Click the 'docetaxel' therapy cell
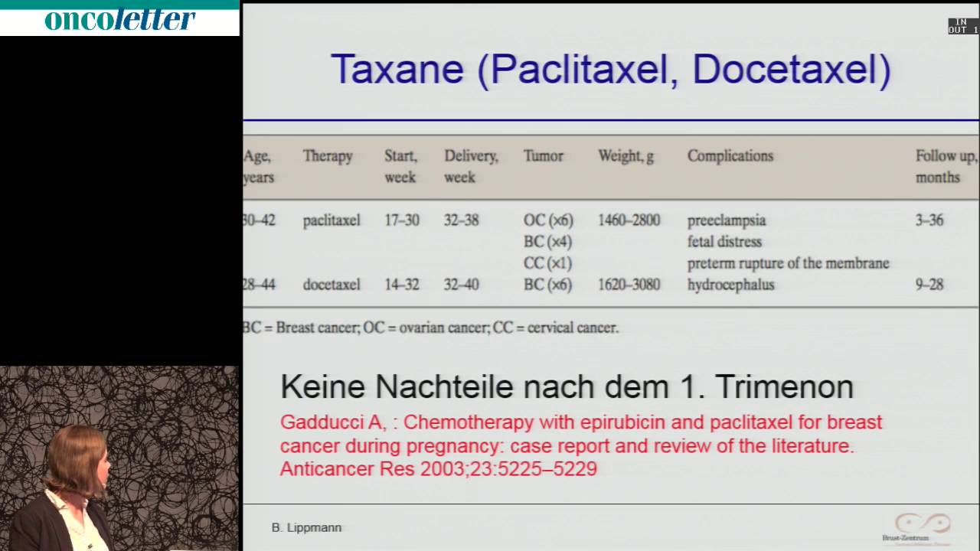 pos(331,285)
